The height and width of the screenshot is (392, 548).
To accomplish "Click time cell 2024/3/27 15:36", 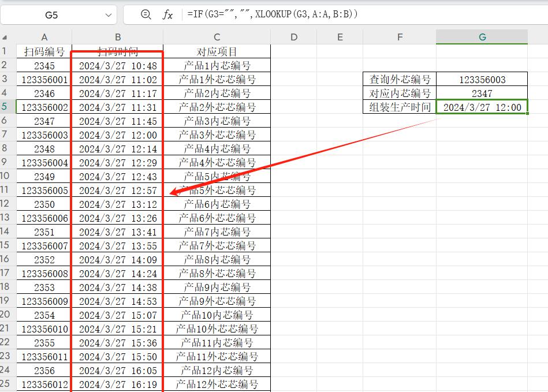I will click(x=117, y=343).
